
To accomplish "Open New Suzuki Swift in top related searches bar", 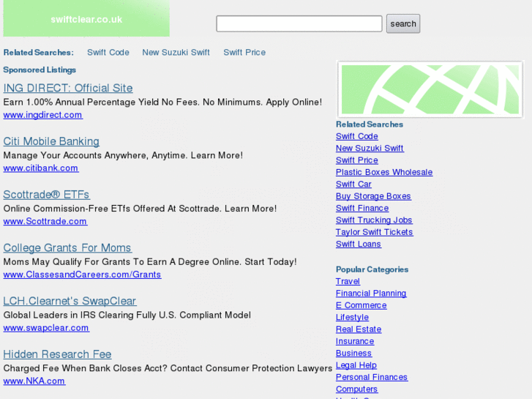I will click(x=176, y=53).
